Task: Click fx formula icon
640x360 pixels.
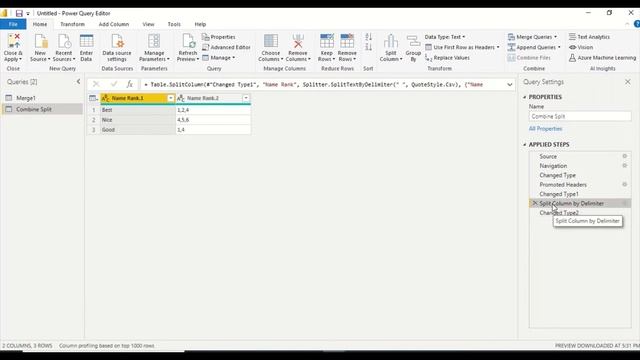Action: 129,84
